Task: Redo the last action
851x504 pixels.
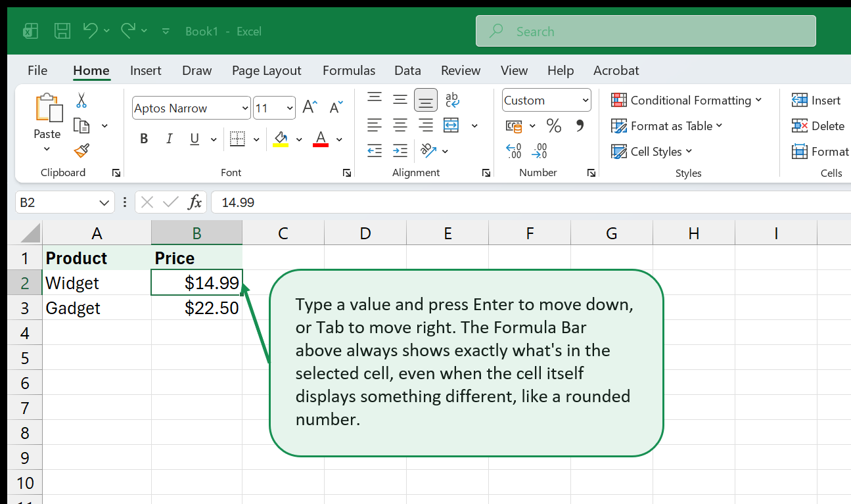Action: click(x=128, y=30)
